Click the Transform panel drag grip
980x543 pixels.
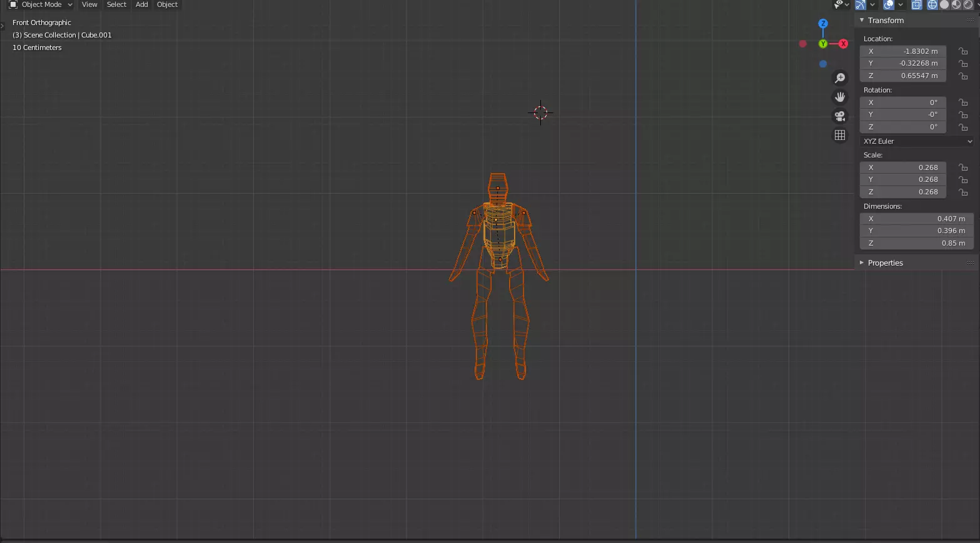click(970, 20)
